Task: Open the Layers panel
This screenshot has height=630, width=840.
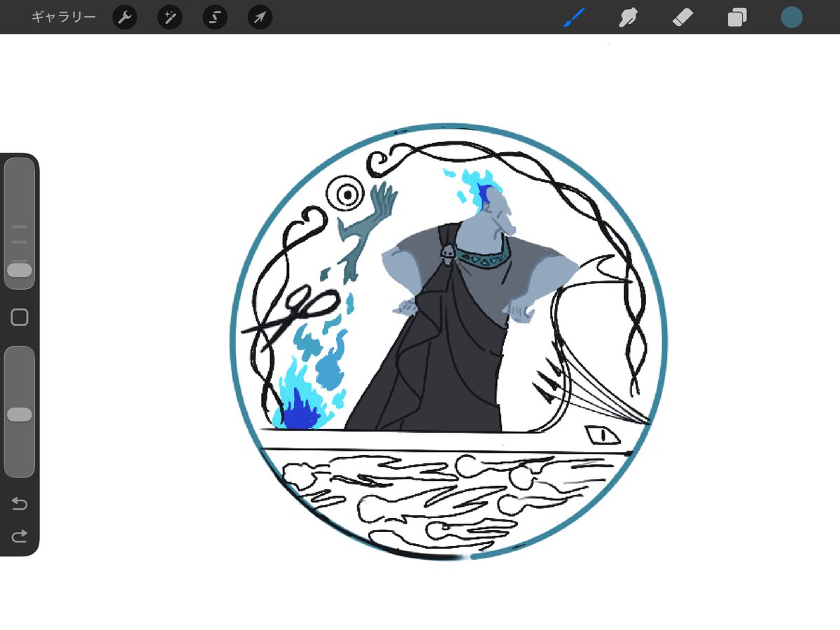Action: [x=737, y=17]
